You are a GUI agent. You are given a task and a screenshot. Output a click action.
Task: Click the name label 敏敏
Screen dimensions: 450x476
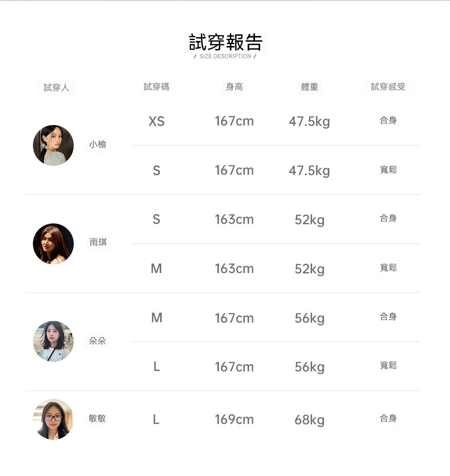tap(97, 418)
